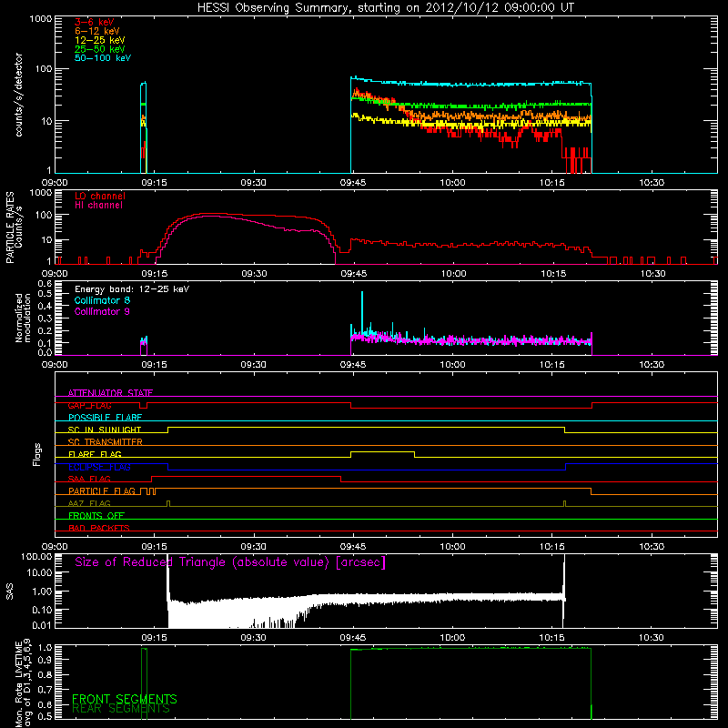Select the 25-50 keV legend entry
This screenshot has width=728, height=728.
100,49
